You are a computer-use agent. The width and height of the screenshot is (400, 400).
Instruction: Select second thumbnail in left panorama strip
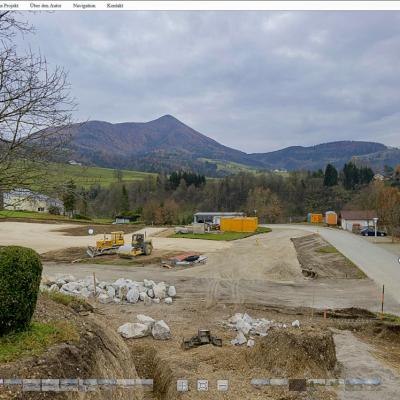31,385
